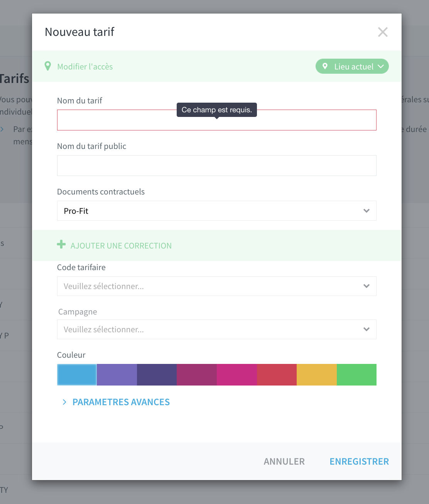Click AJOUTER UNE CORRECTION
Image resolution: width=429 pixels, height=504 pixels.
click(x=121, y=246)
